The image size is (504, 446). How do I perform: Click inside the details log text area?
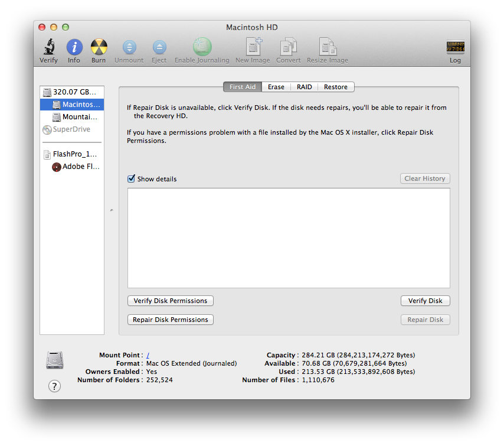[x=289, y=238]
